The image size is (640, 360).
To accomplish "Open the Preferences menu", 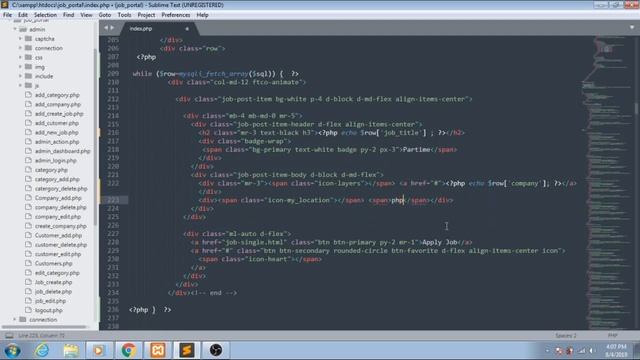I will point(176,15).
